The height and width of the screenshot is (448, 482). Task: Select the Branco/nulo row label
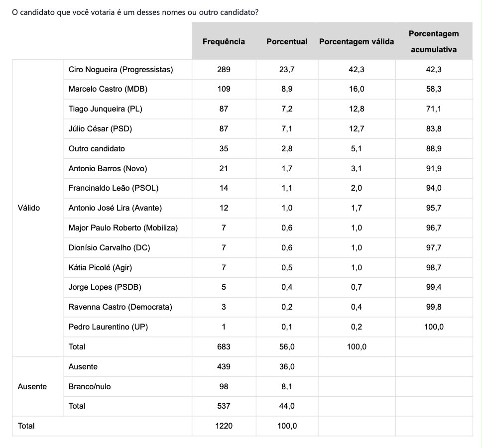coord(90,387)
